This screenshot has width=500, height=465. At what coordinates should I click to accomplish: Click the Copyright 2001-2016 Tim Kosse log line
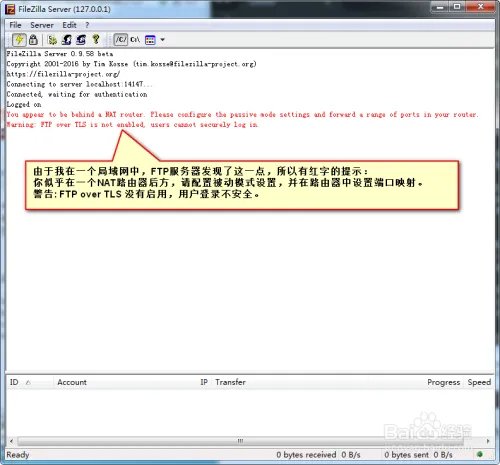[131, 64]
